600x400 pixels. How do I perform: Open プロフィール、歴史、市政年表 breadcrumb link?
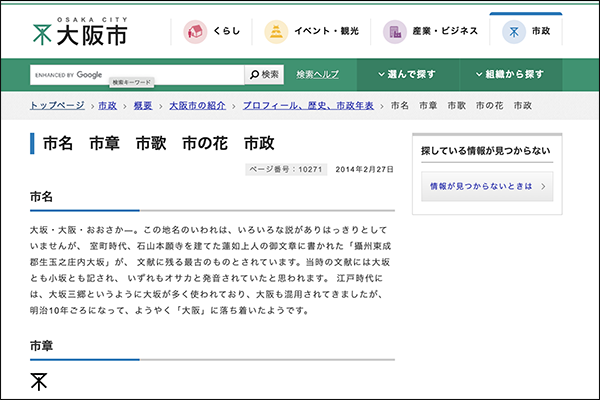pyautogui.click(x=308, y=106)
